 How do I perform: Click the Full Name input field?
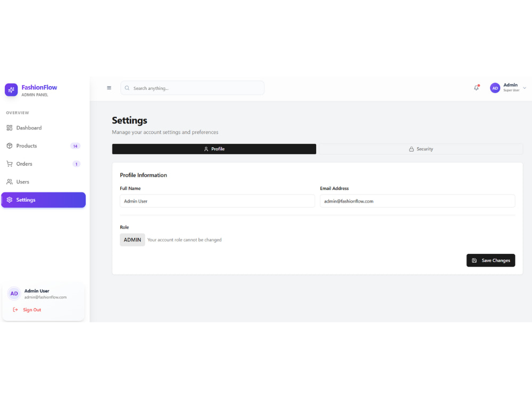tap(217, 201)
